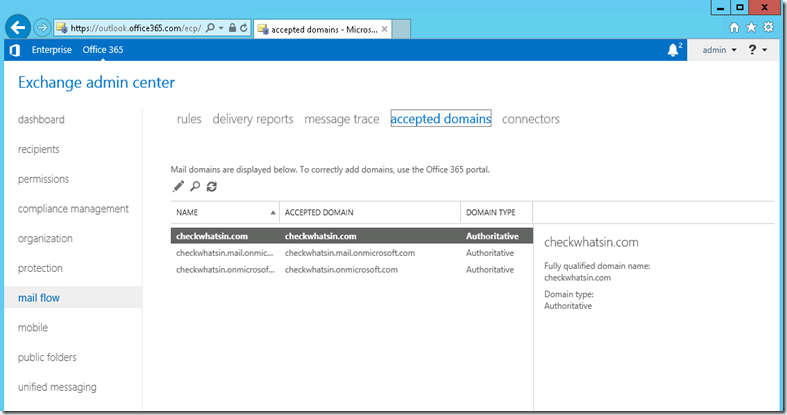This screenshot has width=787, height=415.
Task: Click the browser back arrow button
Action: (x=18, y=28)
